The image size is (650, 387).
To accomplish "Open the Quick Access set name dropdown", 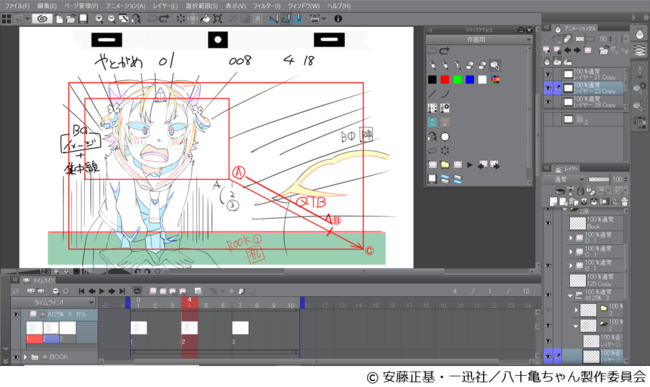I will pyautogui.click(x=479, y=40).
